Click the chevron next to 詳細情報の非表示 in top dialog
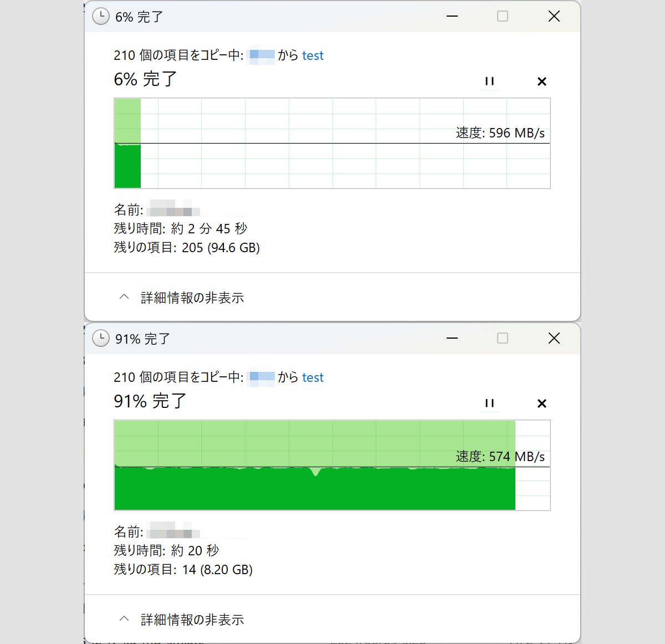Image resolution: width=665 pixels, height=644 pixels. [x=124, y=297]
